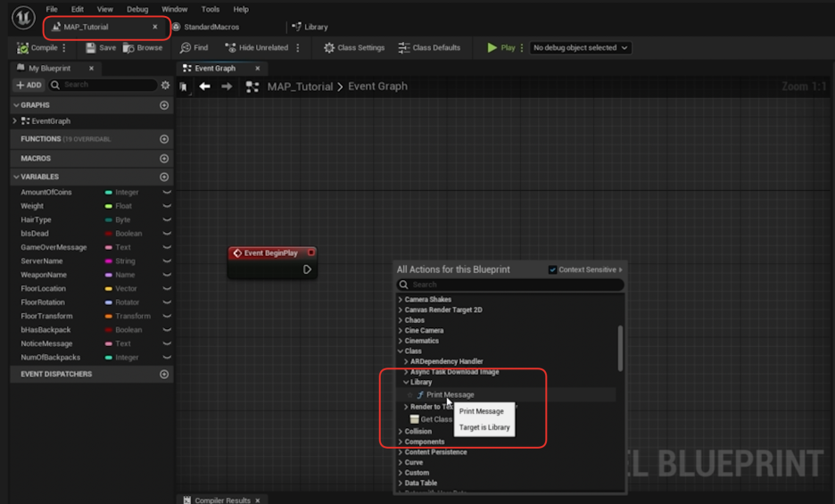Collapse the VARIABLES section
Screen dimensions: 835x504
click(17, 177)
